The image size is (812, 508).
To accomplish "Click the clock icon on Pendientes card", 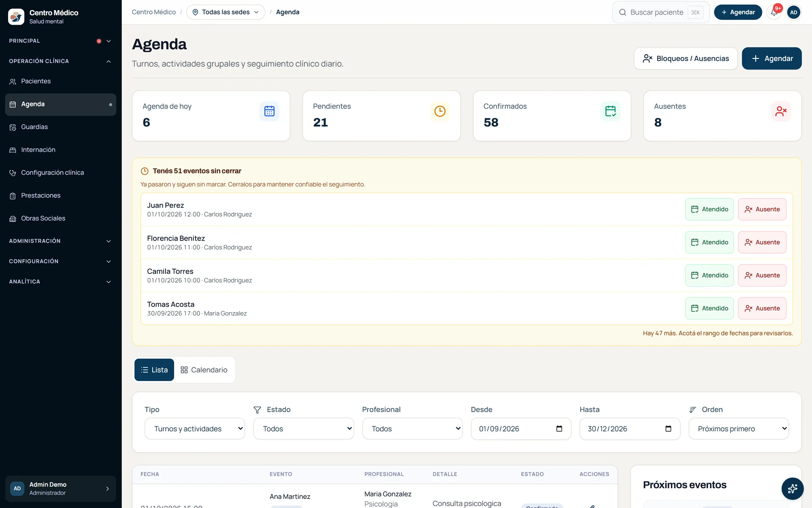I will point(440,111).
